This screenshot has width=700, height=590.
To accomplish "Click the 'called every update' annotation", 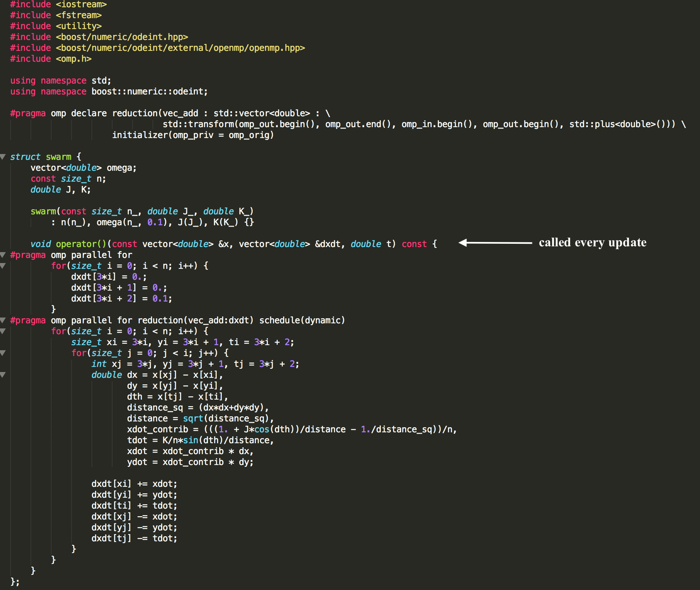I will click(x=592, y=242).
